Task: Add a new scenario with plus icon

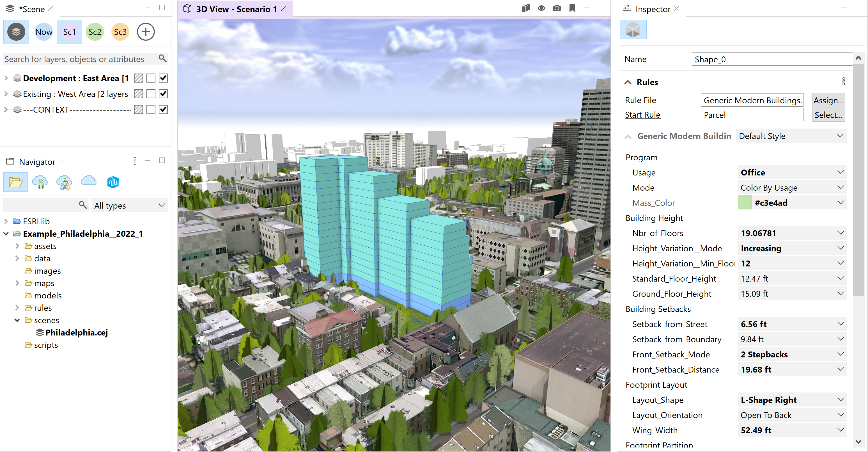Action: click(x=146, y=32)
